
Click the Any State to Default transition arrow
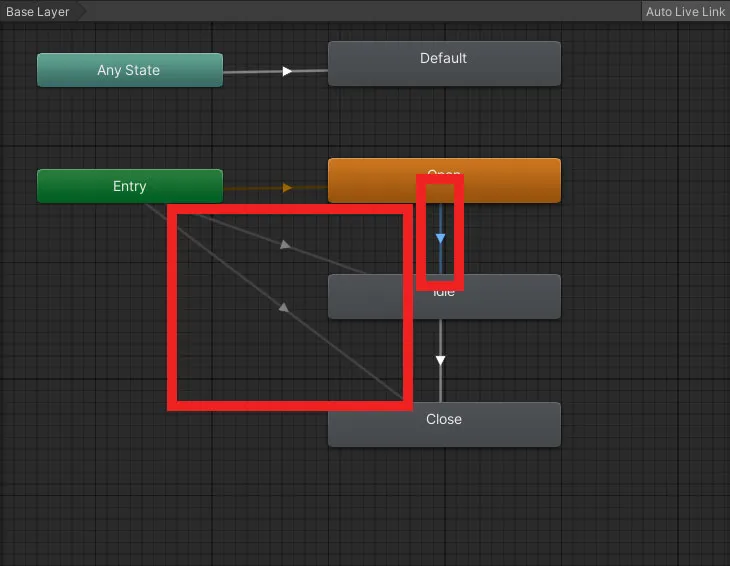pyautogui.click(x=287, y=71)
